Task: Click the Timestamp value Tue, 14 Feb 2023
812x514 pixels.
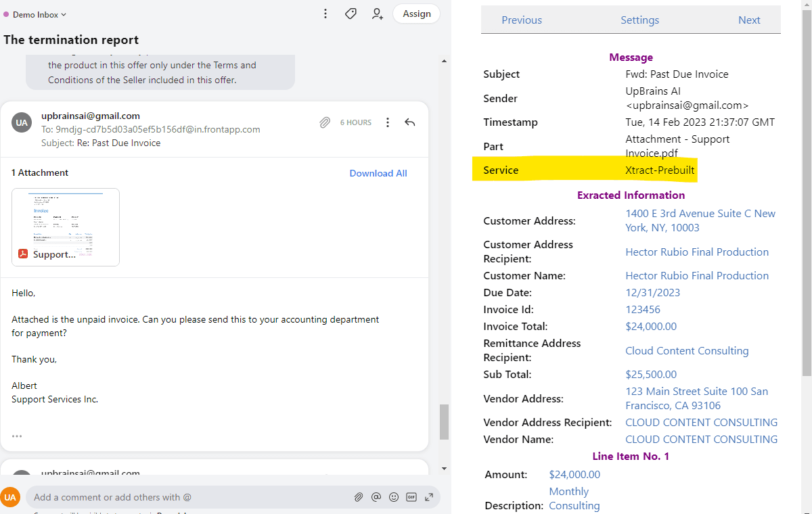Action: (x=700, y=122)
